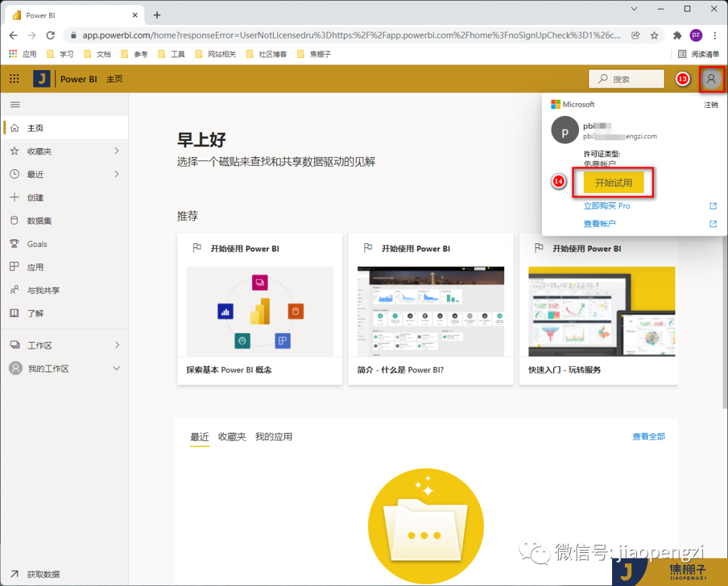The image size is (728, 586).
Task: Collapse the navigation pane hamburger icon
Action: [x=15, y=105]
